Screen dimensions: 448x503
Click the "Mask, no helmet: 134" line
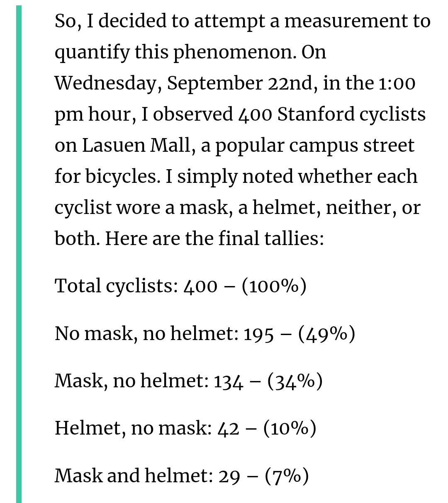click(188, 380)
